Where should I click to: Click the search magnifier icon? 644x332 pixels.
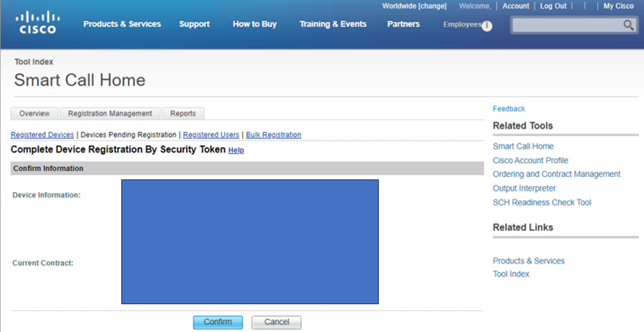[x=628, y=25]
